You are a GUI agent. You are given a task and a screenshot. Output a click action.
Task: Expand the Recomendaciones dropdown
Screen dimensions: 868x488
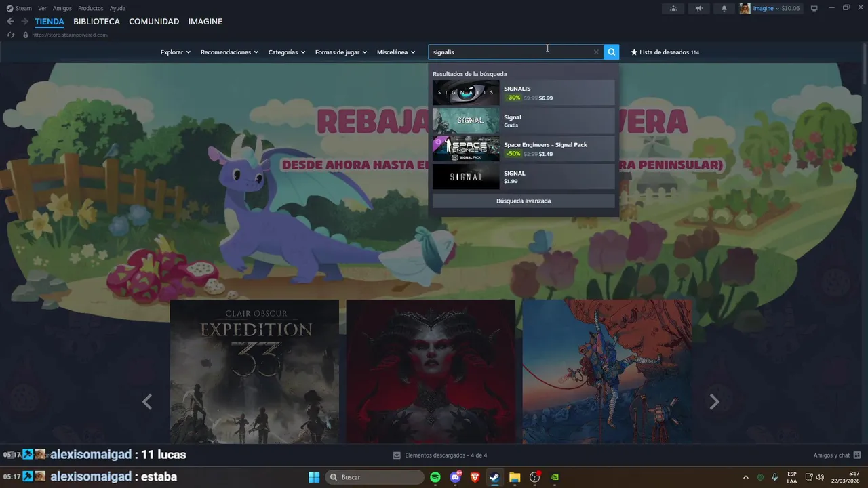(x=229, y=52)
